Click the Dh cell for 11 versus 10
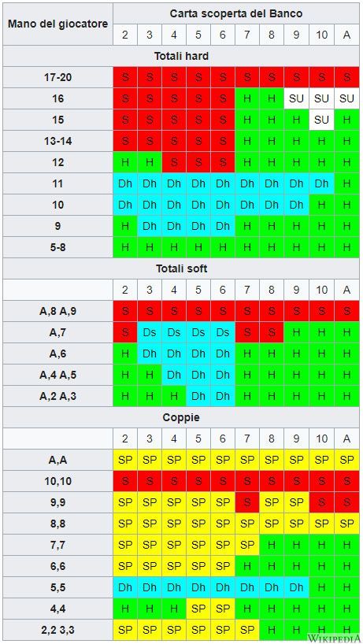The height and width of the screenshot is (644, 363). 321,183
